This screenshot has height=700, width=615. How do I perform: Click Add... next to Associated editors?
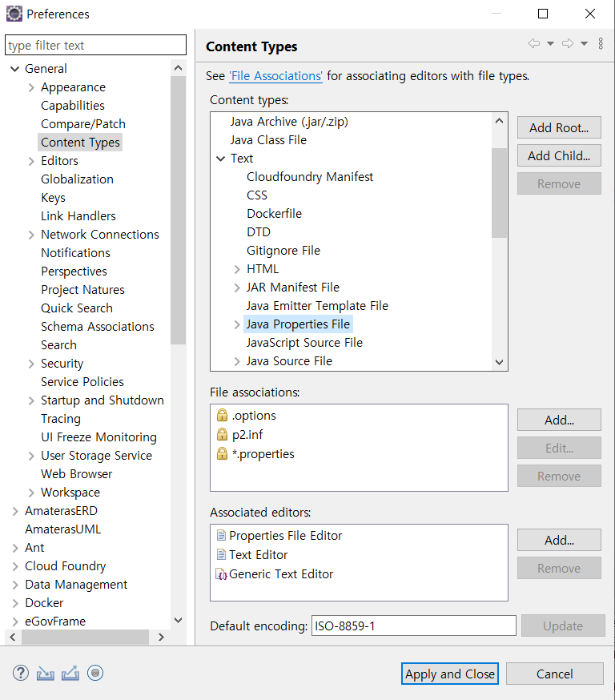[x=559, y=540]
